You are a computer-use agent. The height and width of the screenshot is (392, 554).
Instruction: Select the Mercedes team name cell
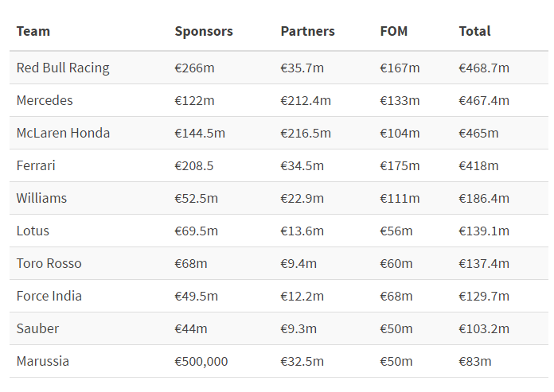pos(45,100)
